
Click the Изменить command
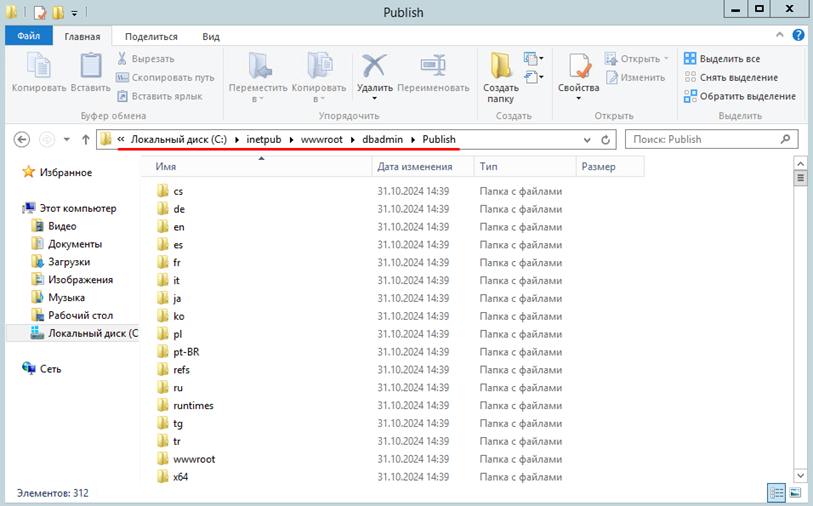pos(636,77)
